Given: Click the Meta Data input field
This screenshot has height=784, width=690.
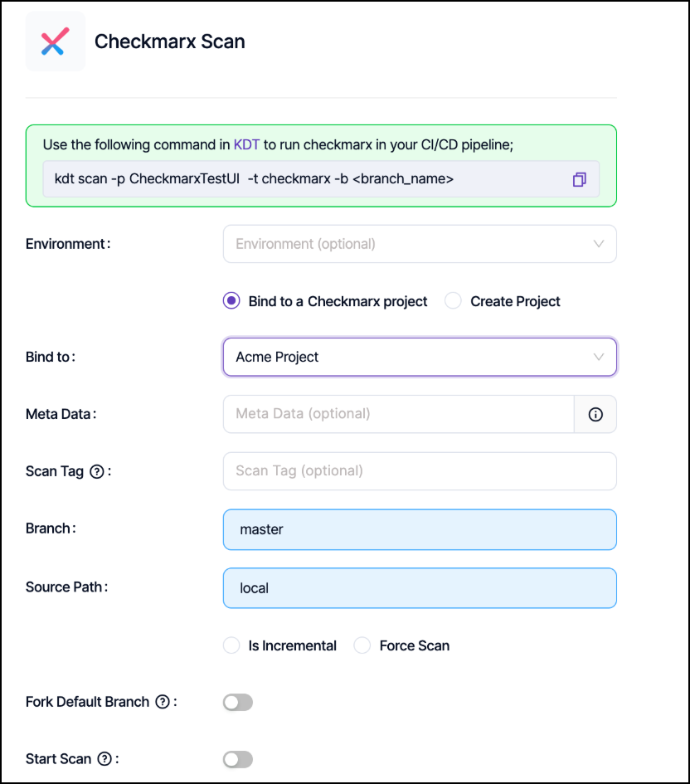Looking at the screenshot, I should tap(398, 414).
